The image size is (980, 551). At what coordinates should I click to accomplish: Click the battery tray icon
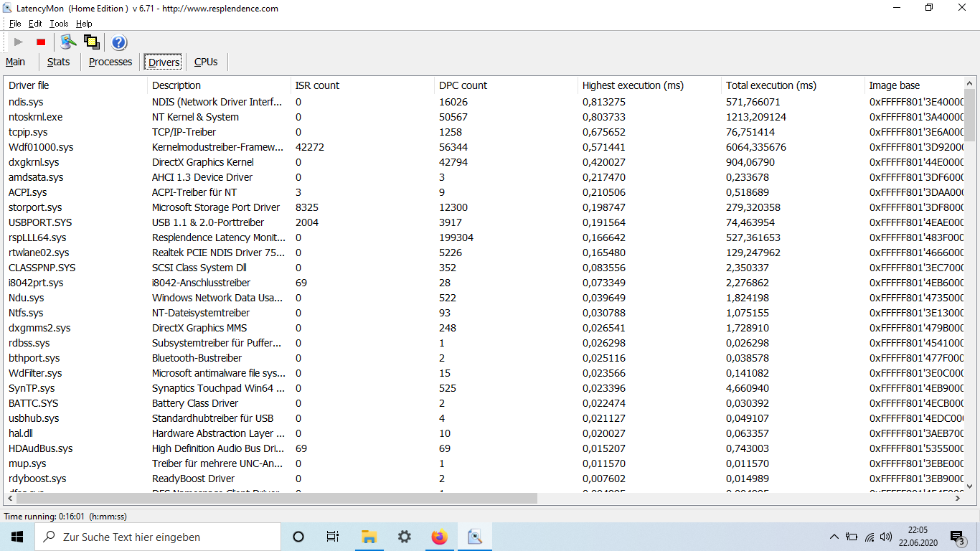coord(852,537)
